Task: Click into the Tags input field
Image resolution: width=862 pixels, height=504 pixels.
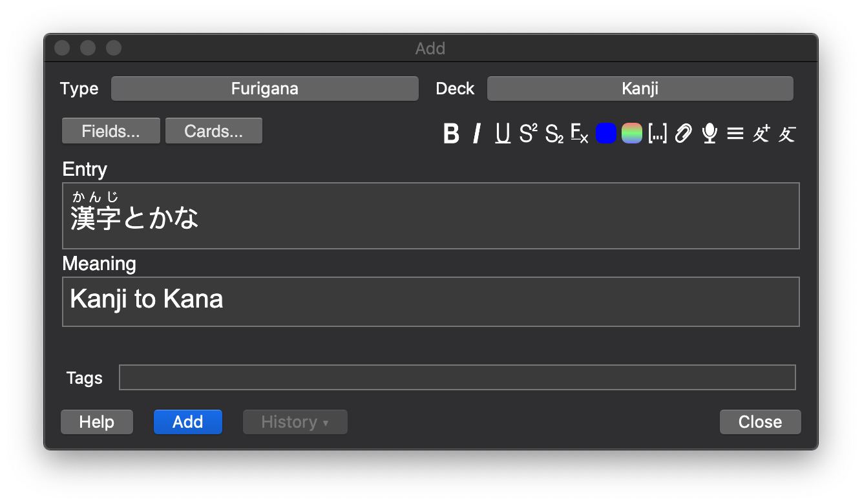Action: point(457,377)
